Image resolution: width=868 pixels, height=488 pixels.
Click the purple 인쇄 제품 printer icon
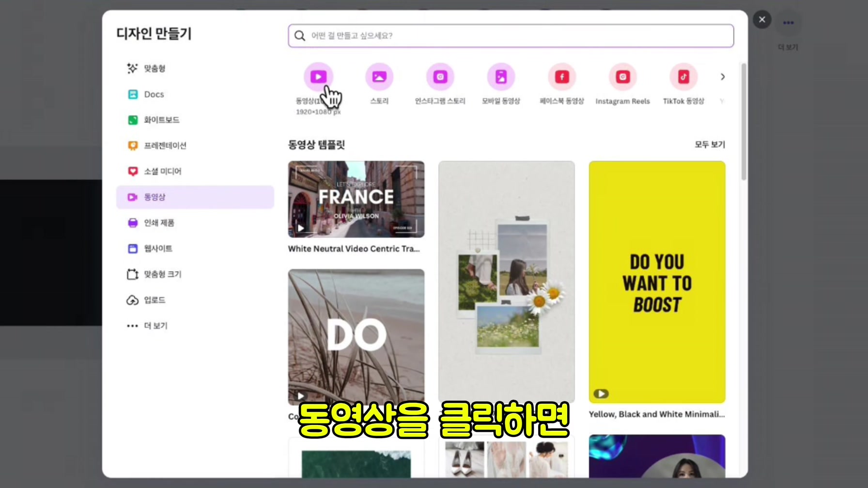coord(132,222)
